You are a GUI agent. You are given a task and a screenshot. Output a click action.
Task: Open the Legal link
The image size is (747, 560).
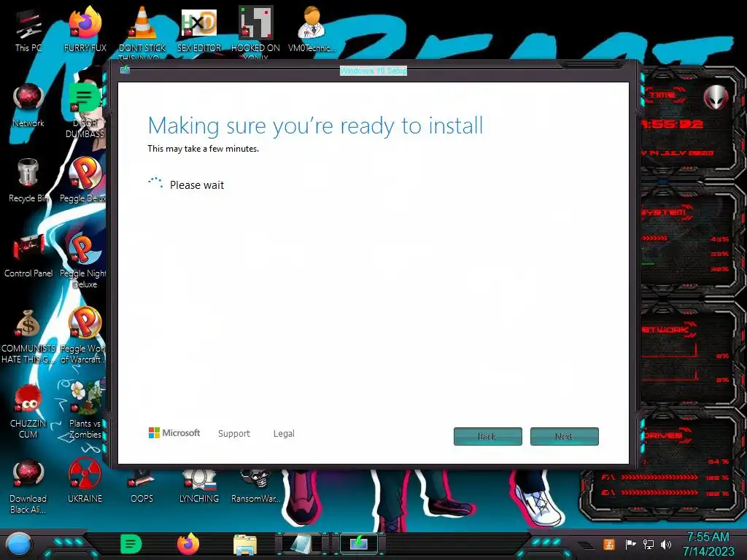[284, 433]
